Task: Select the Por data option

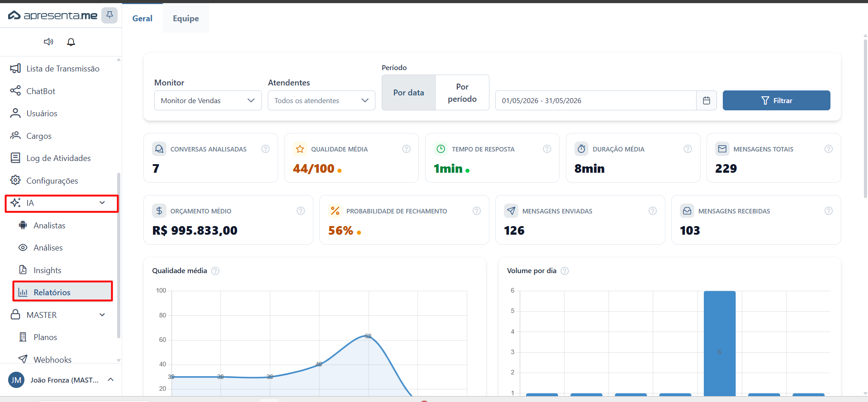Action: click(x=409, y=92)
